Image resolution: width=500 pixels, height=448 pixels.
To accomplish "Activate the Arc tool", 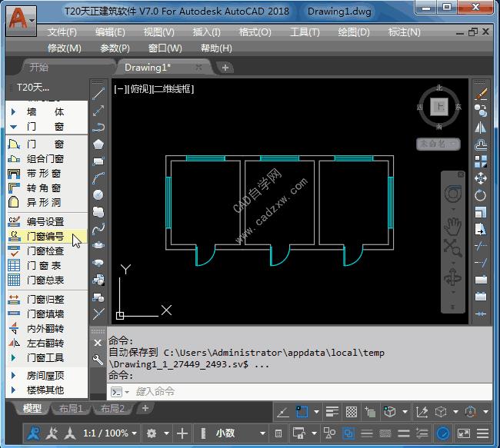I will tap(98, 178).
